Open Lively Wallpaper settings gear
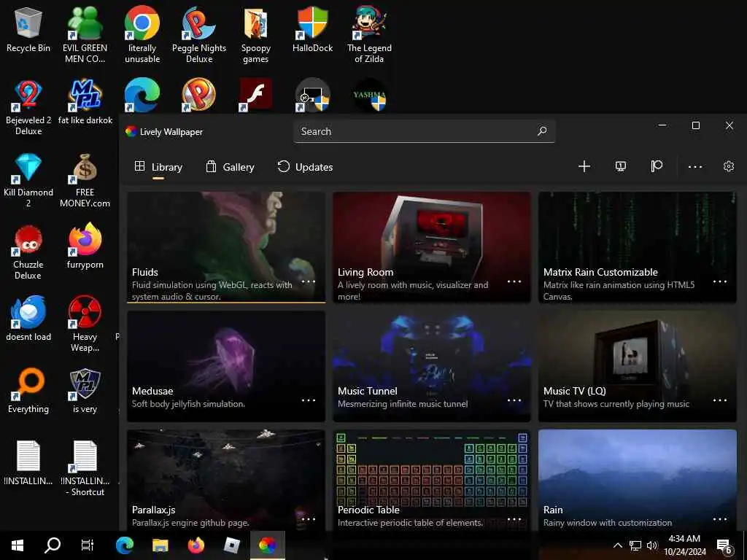 tap(729, 166)
